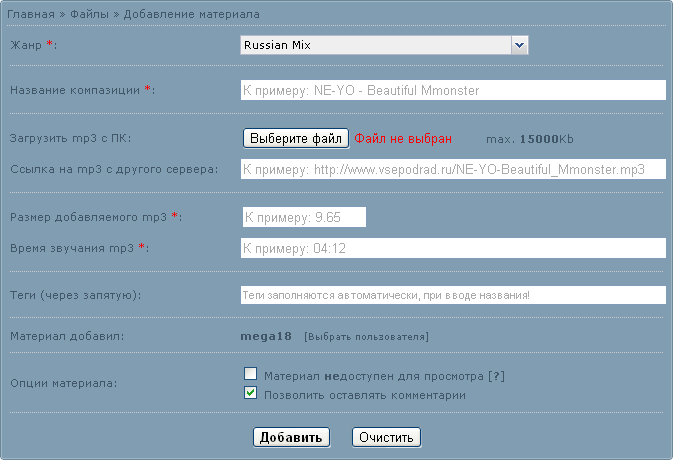Click the Файл не выбран status text
The width and height of the screenshot is (673, 460).
coord(403,139)
